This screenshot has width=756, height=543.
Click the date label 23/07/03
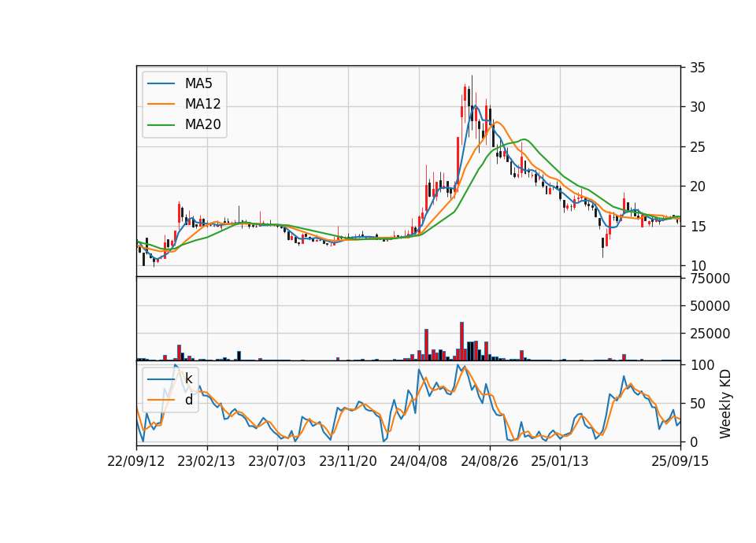(x=276, y=462)
